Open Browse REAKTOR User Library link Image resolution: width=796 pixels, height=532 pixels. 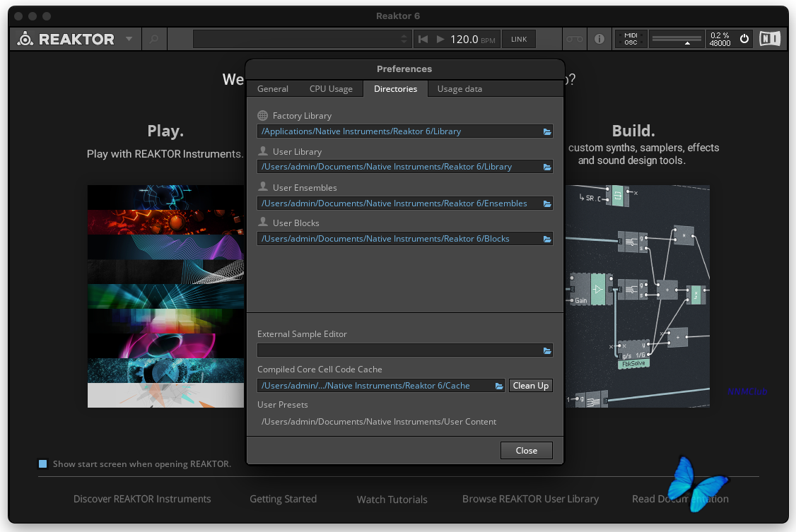coord(530,499)
